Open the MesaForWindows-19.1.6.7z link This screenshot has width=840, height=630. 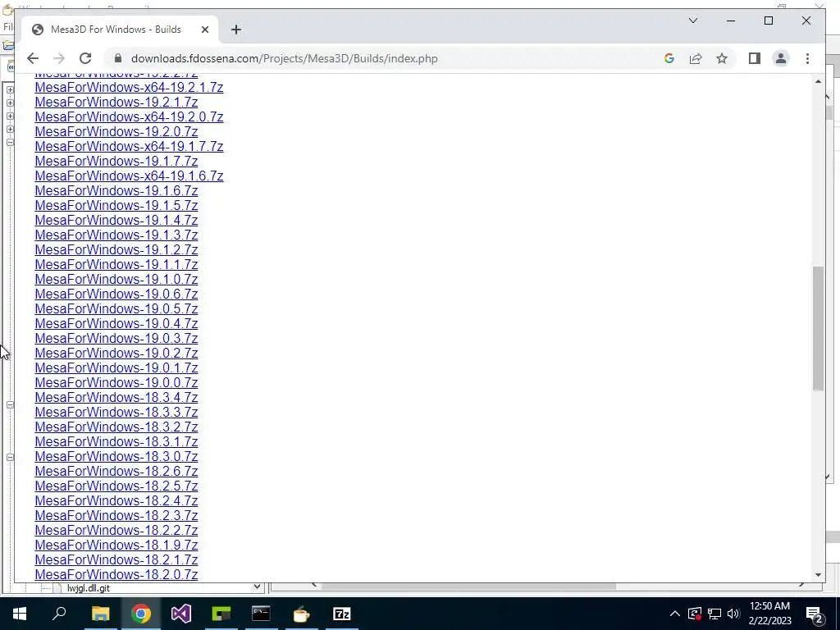[x=116, y=190]
